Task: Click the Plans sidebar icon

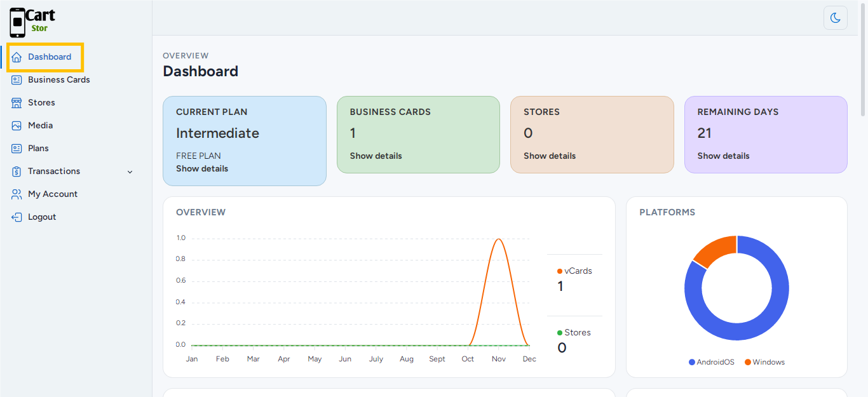Action: [17, 149]
